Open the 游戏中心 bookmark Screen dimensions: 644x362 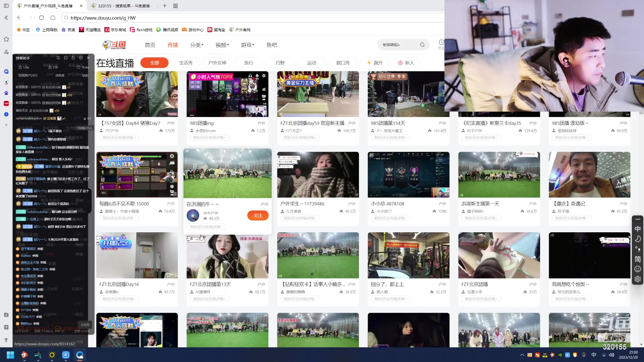[x=193, y=30]
